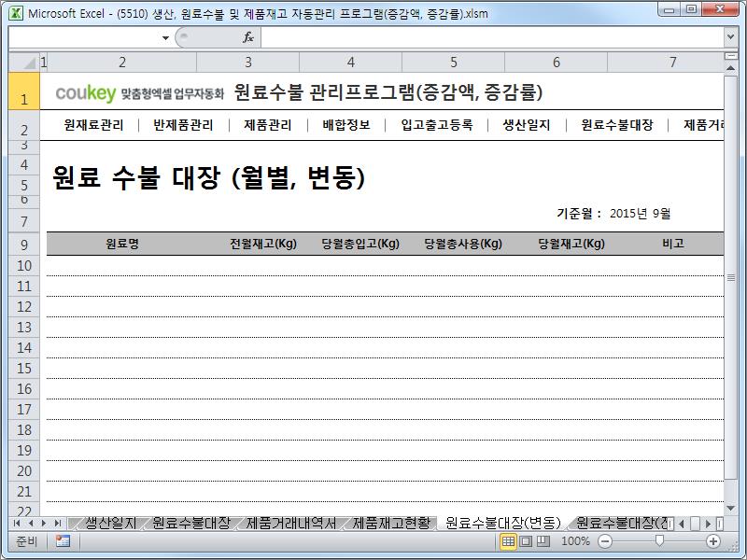Open the Name Box dropdown arrow

click(165, 37)
